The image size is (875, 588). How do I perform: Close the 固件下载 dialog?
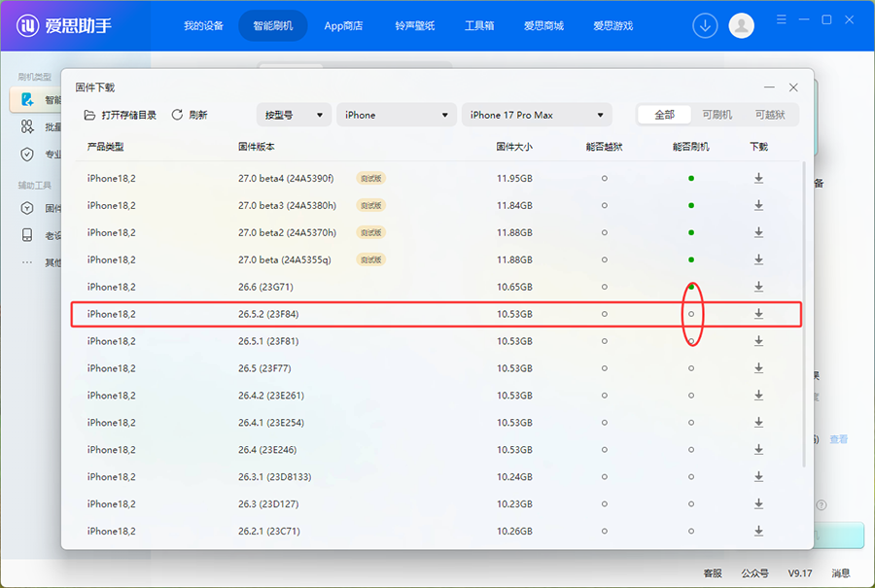793,87
